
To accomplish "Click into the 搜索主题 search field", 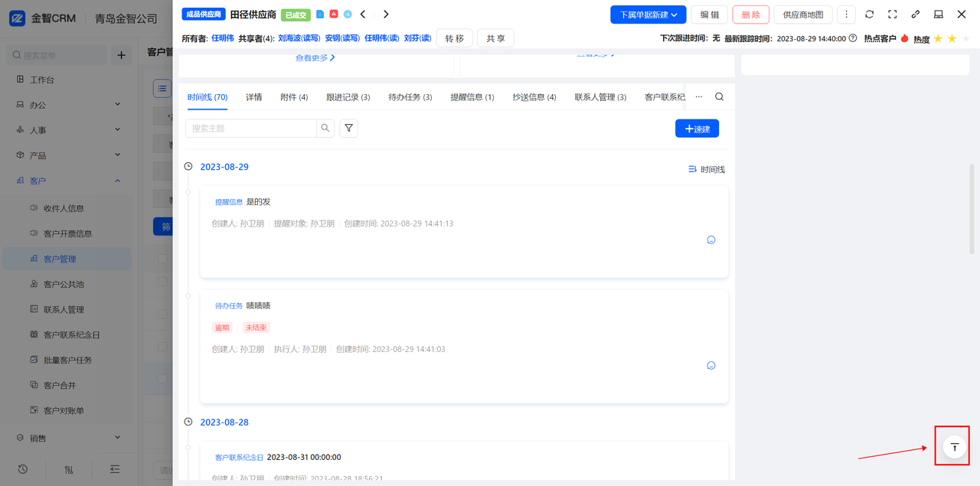I will (x=251, y=128).
